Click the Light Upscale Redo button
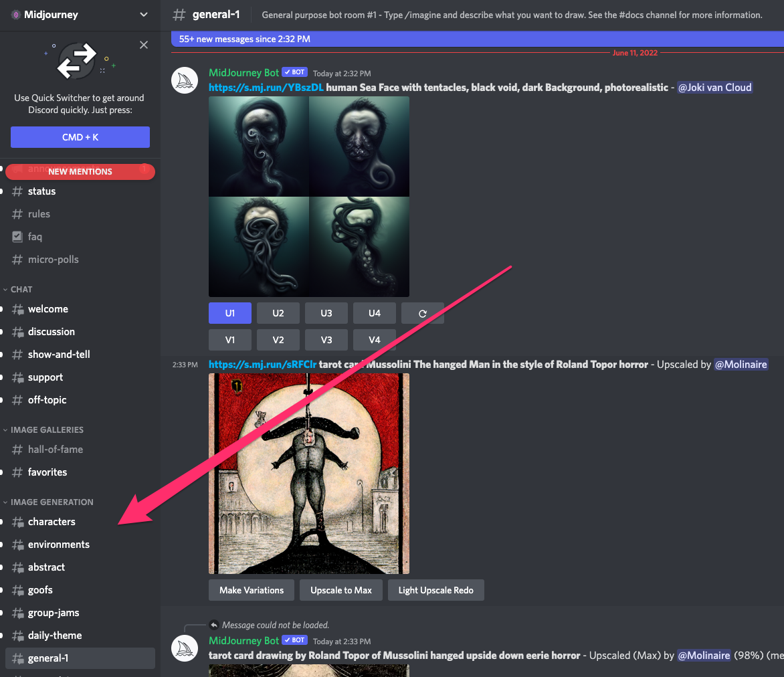784x677 pixels. pos(436,590)
